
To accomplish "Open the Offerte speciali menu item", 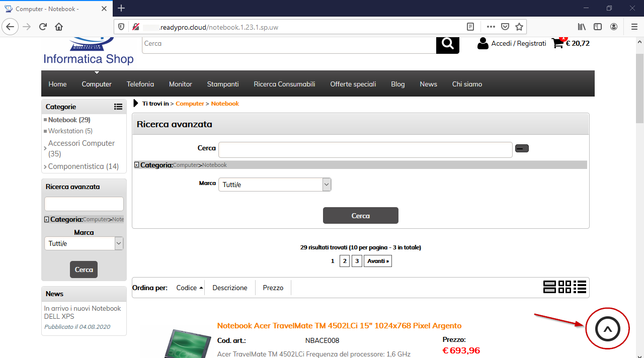I will 353,84.
